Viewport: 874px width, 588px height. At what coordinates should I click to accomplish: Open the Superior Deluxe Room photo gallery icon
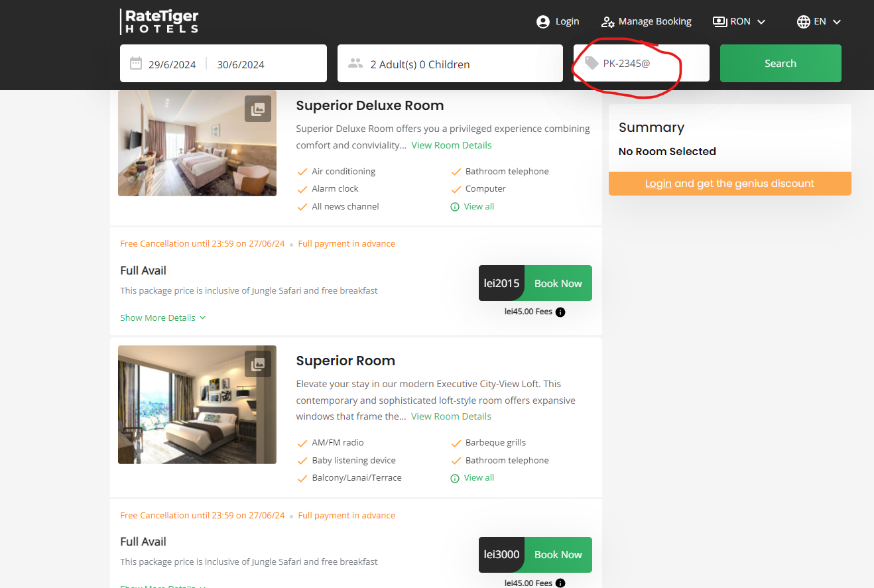click(x=258, y=108)
